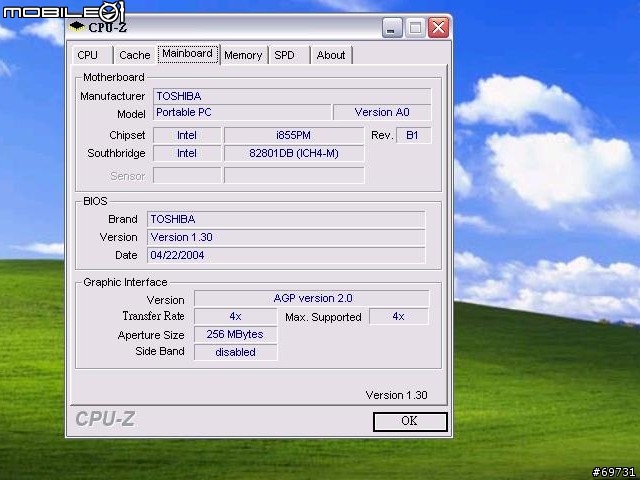
Task: Click the Chipset vendor field 'Intel'
Action: coord(187,135)
